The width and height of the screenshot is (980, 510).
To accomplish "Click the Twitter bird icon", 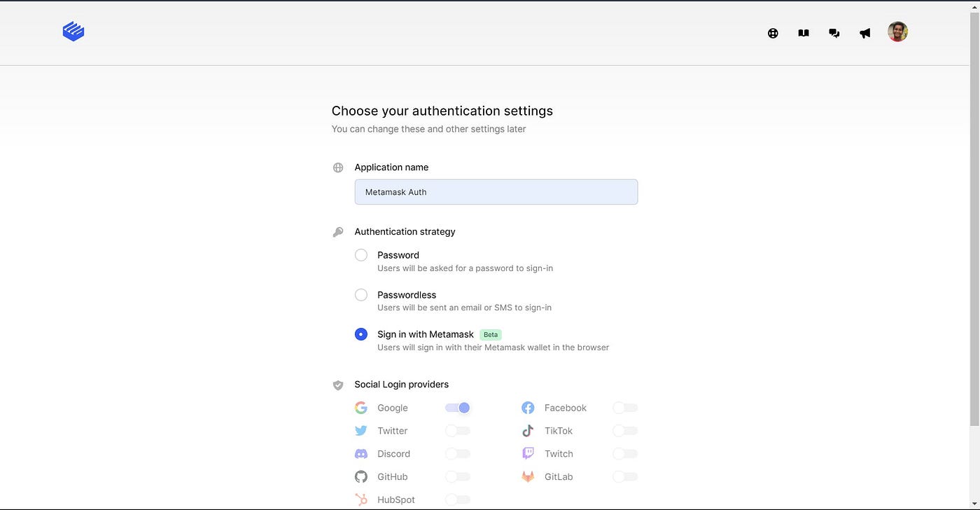I will (x=361, y=431).
